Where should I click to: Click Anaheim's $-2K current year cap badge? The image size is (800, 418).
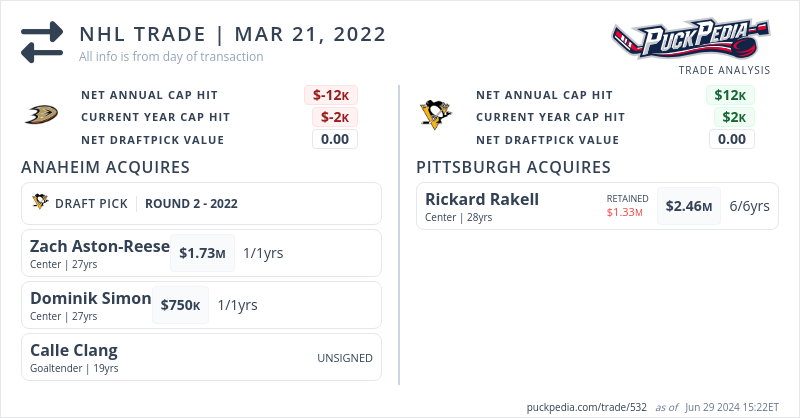click(x=335, y=117)
